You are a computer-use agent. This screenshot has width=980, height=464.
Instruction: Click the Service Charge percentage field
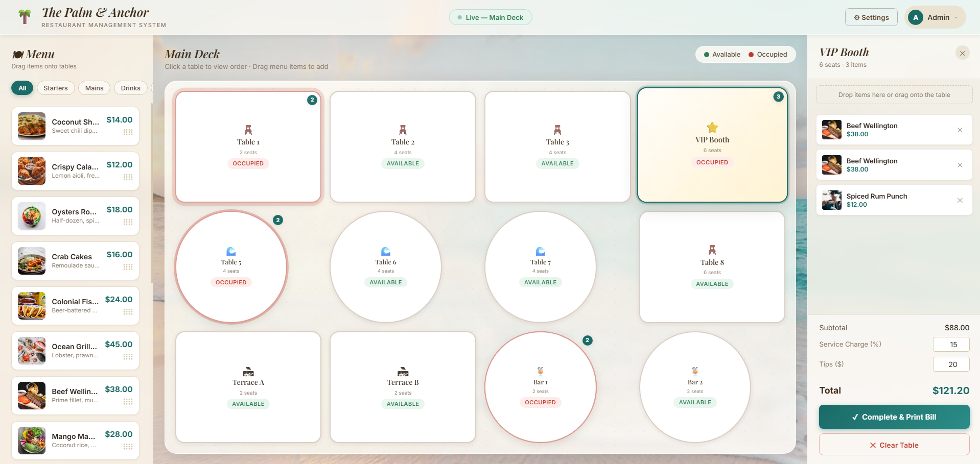951,345
